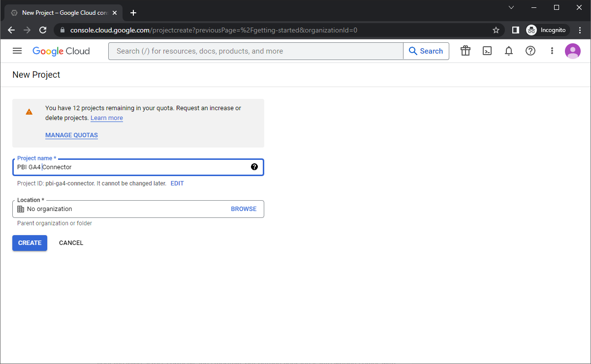591x364 pixels.
Task: Activate Cloud Shell terminal icon
Action: [487, 51]
